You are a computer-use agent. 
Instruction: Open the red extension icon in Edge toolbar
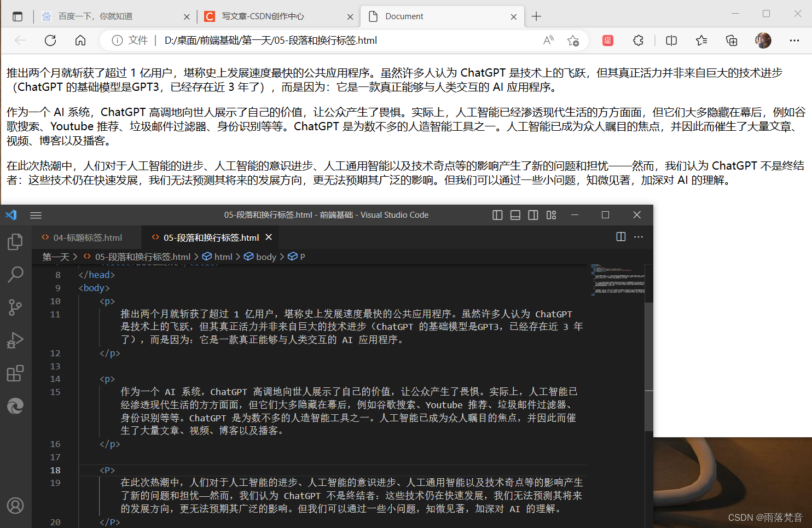point(608,40)
